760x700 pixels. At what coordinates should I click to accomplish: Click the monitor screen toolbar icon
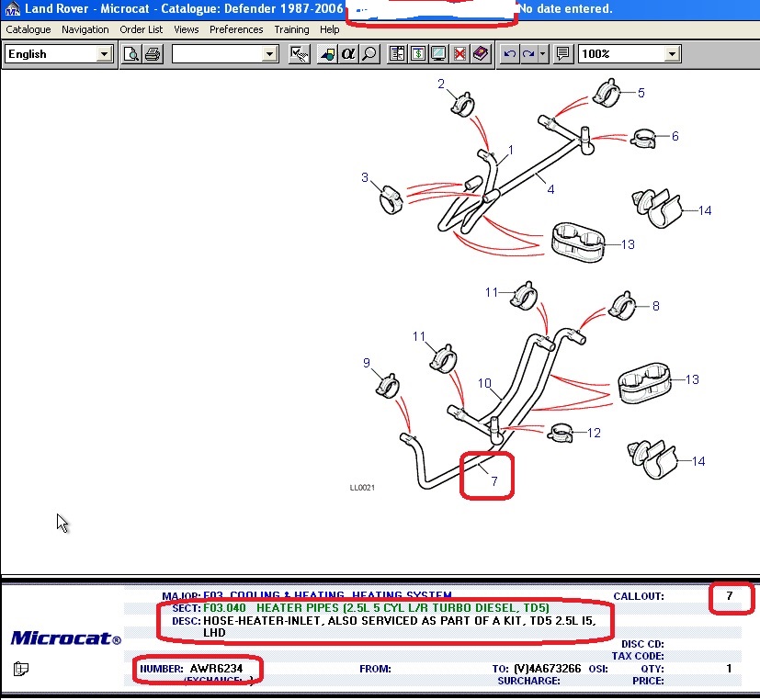coord(438,54)
